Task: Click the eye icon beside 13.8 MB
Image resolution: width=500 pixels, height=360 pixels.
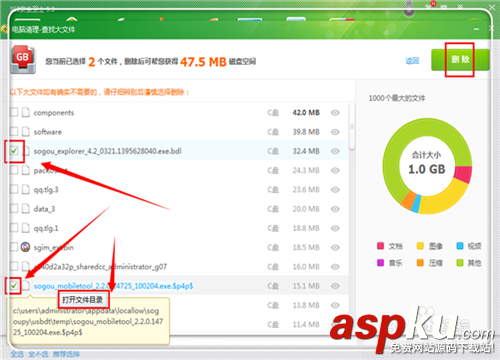Action: (335, 305)
